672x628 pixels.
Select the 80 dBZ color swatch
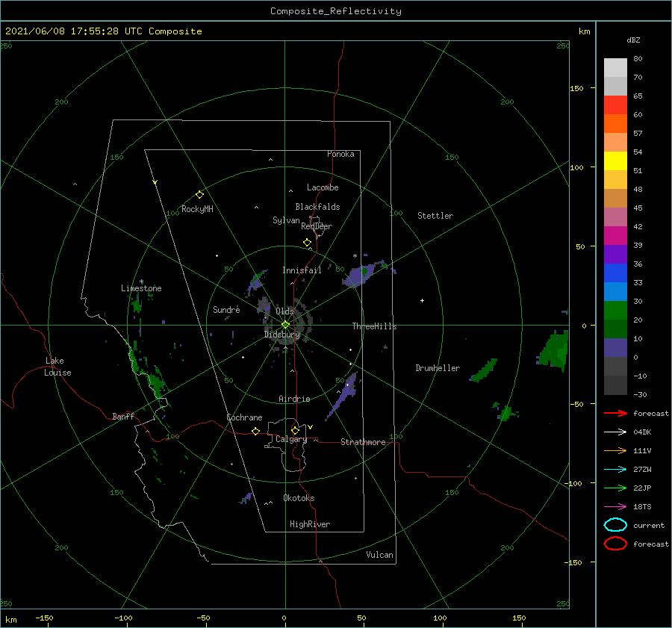click(x=615, y=67)
